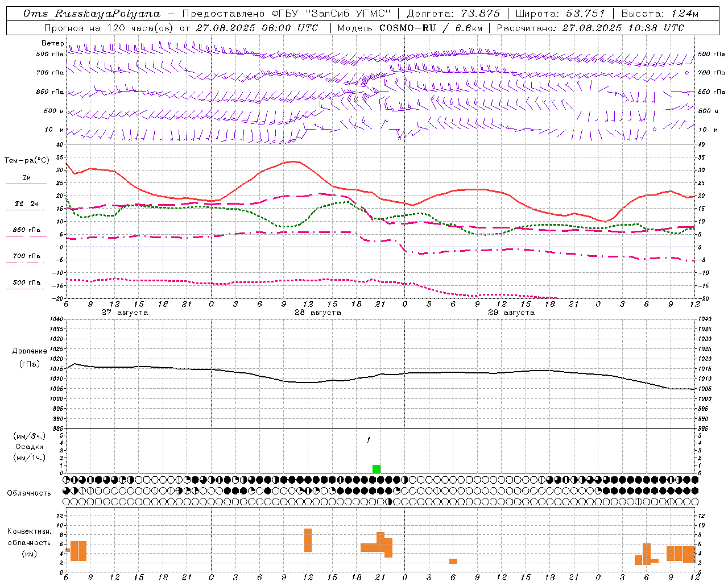Click the value 1 above the precipitation bar
The height and width of the screenshot is (582, 728).
tap(369, 440)
